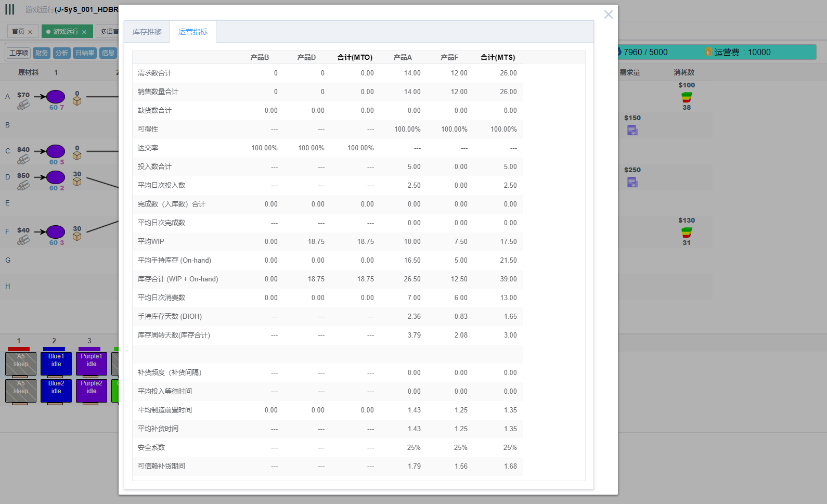Click the 达交率 row label

click(x=148, y=148)
